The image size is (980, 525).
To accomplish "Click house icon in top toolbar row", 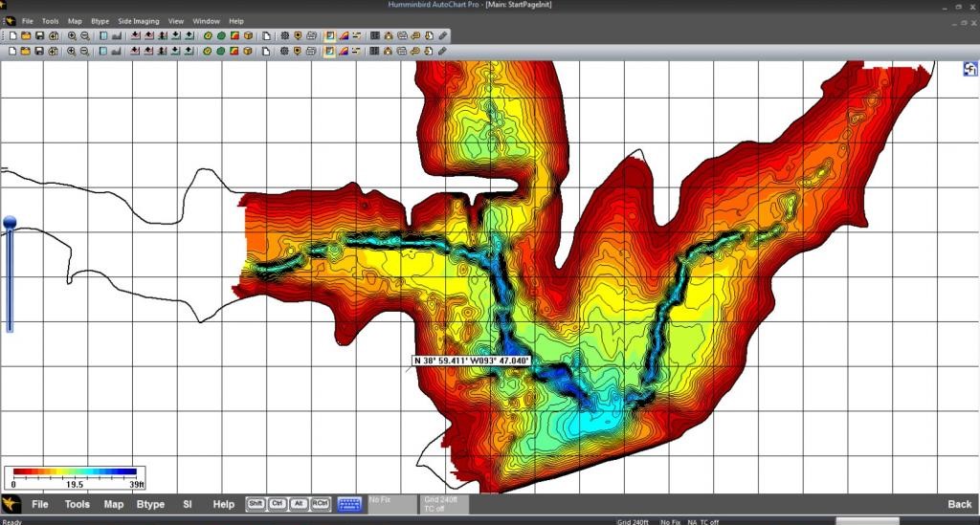I will point(389,35).
